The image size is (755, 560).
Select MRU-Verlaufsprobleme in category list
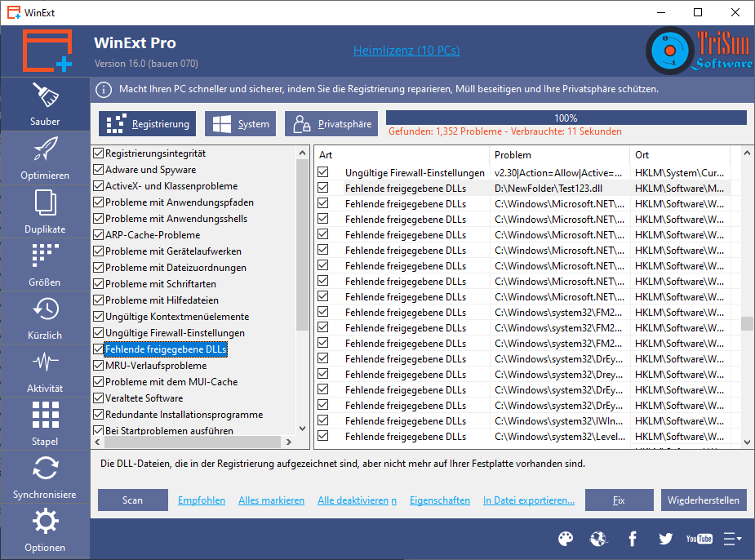click(x=156, y=366)
